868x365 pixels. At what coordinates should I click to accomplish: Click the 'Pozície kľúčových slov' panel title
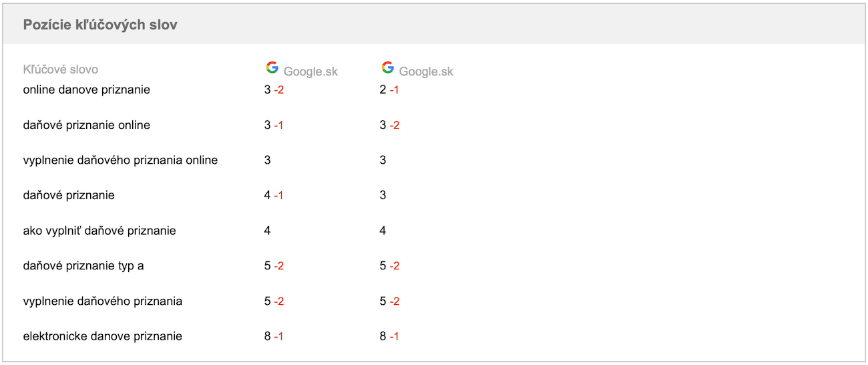pyautogui.click(x=100, y=25)
